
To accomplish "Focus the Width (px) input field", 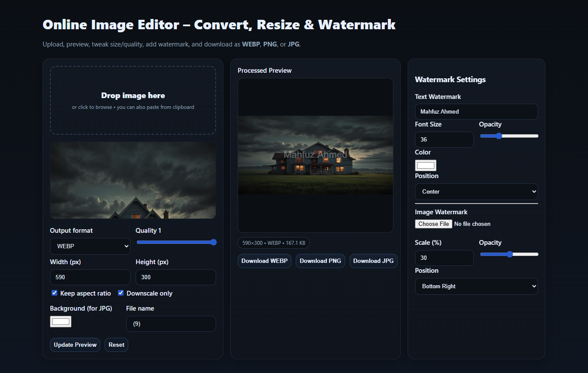I will pyautogui.click(x=90, y=277).
